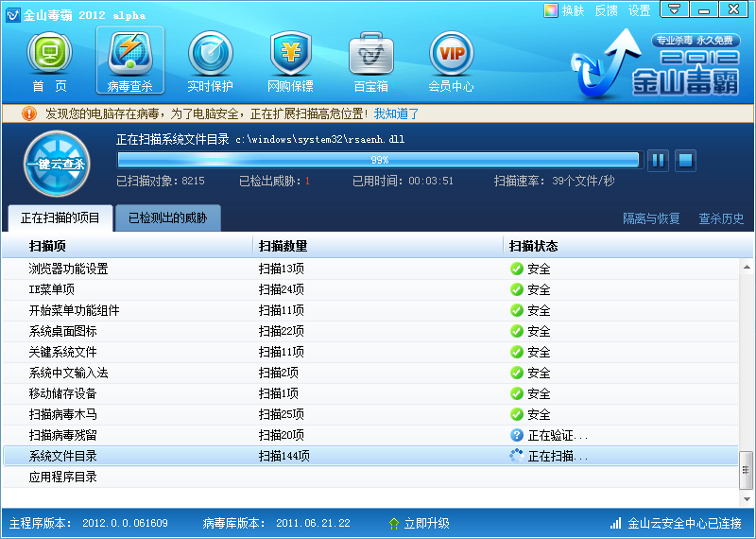
Task: Select the 浏览器功能设置 row
Action: (x=370, y=269)
